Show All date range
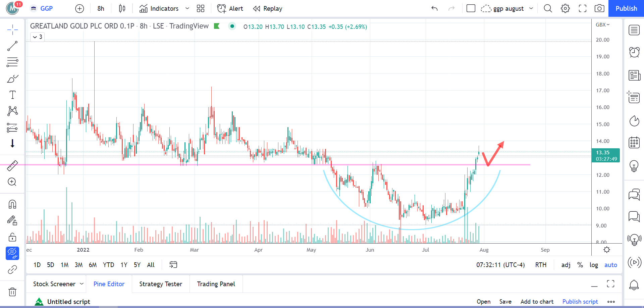Screen dimensions: 644x308 pos(151,265)
